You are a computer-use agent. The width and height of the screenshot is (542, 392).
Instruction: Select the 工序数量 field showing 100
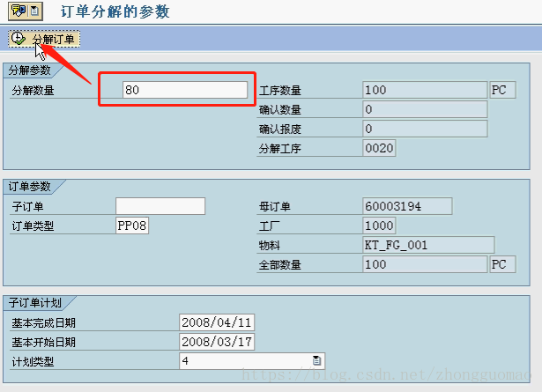tap(425, 90)
